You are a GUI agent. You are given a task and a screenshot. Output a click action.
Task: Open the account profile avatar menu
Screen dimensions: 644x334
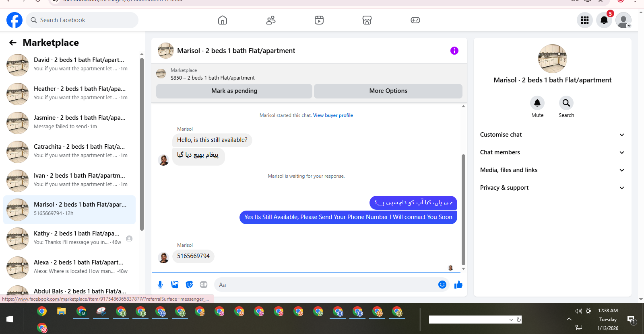click(x=623, y=20)
